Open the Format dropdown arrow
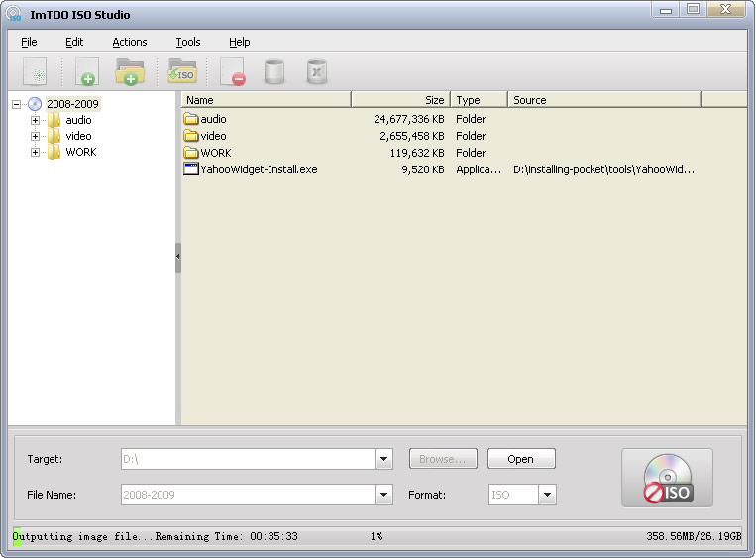 coord(547,495)
